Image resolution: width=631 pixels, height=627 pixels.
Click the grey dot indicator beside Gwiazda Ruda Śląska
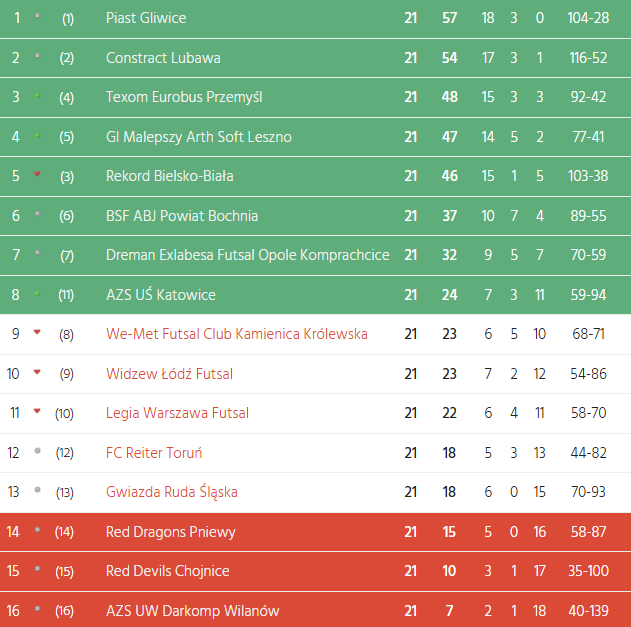point(37,490)
